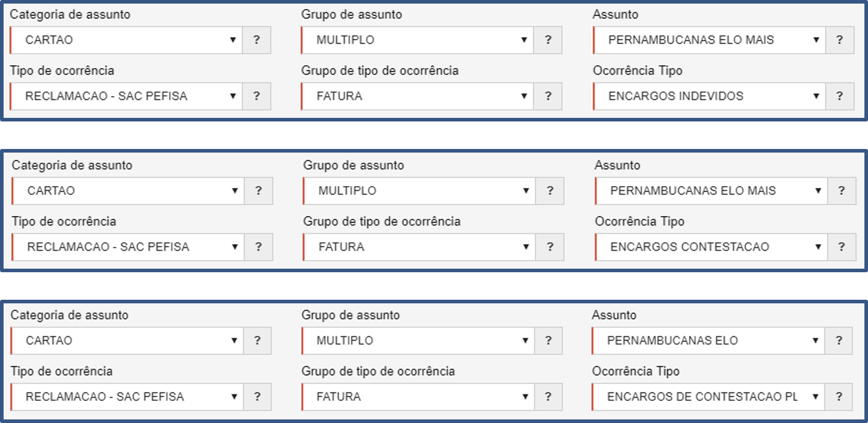868x423 pixels.
Task: Open CARTAO dropdown in the ENCARGOS INDEVIDOS form
Action: 126,40
